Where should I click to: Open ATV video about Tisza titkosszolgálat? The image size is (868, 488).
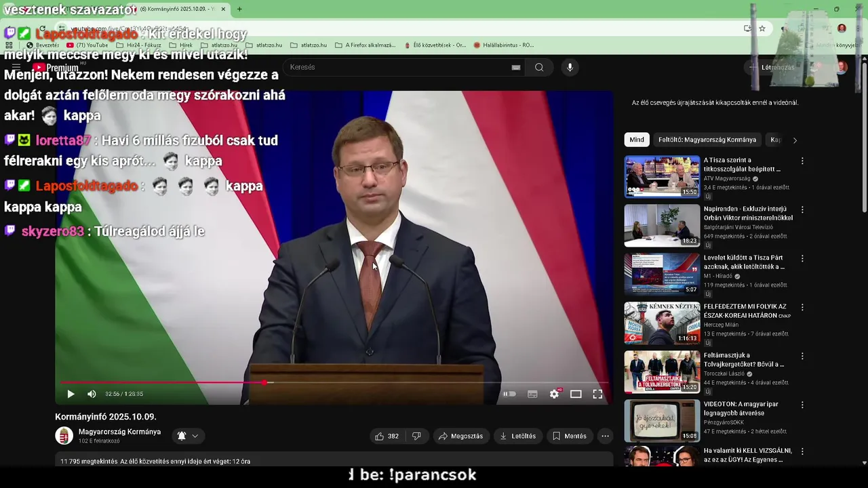[662, 177]
